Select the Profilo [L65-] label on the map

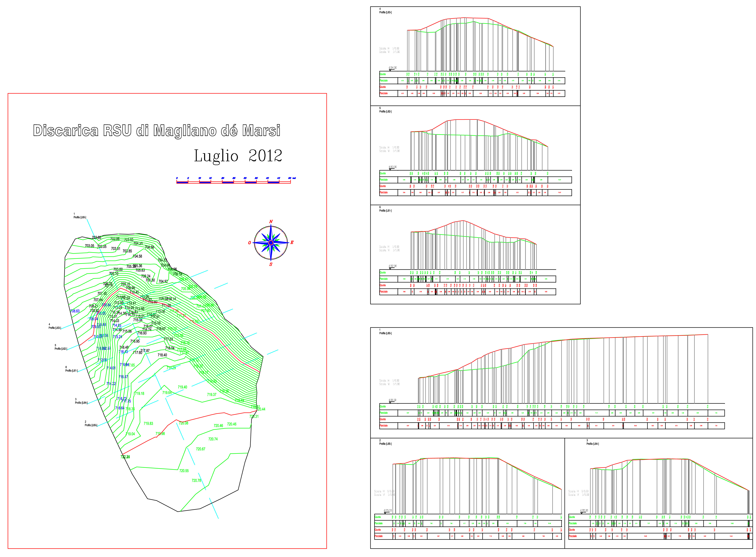point(91,425)
